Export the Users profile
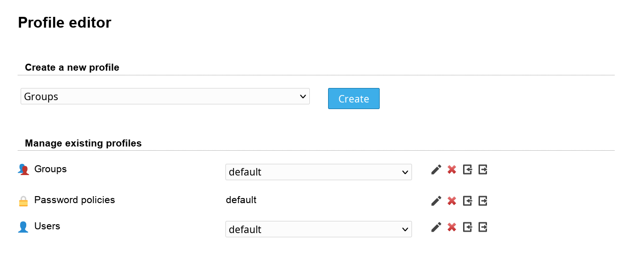 (x=483, y=227)
